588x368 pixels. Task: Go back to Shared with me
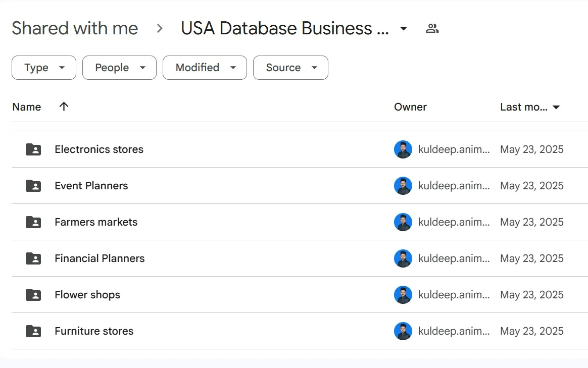[75, 28]
